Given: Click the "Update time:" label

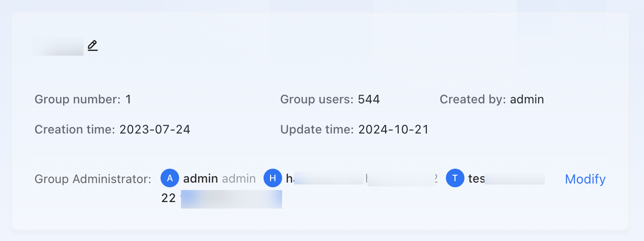Looking at the screenshot, I should 317,129.
